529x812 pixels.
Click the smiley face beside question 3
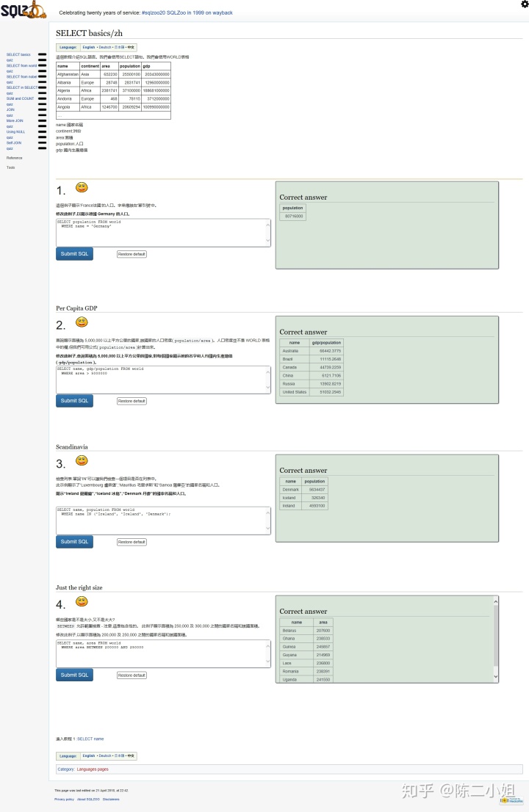(x=82, y=460)
